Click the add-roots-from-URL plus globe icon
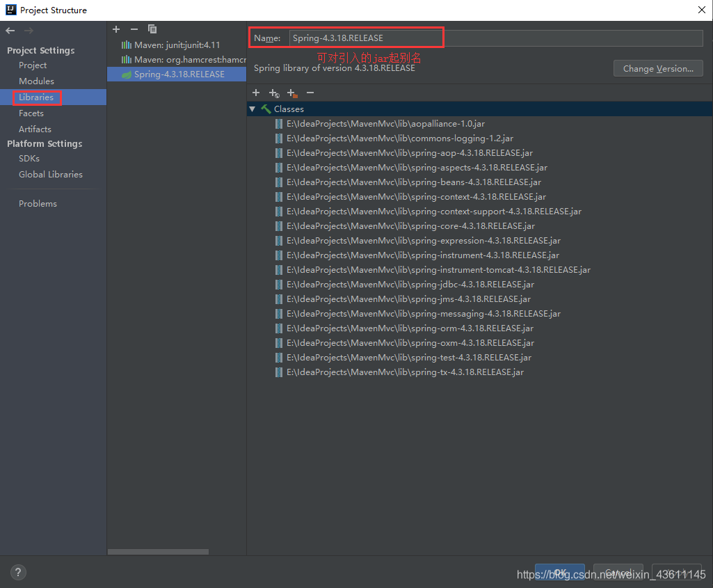The height and width of the screenshot is (588, 713). click(x=274, y=93)
